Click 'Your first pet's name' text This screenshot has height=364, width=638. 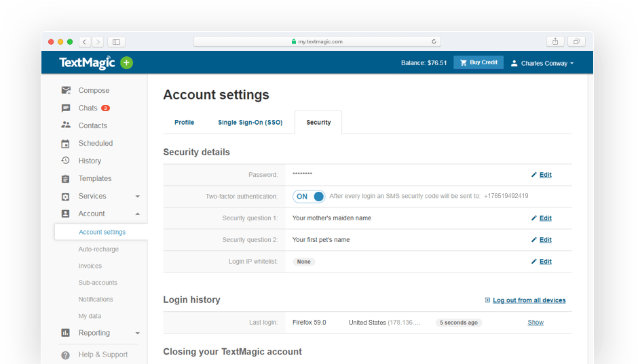pos(321,240)
